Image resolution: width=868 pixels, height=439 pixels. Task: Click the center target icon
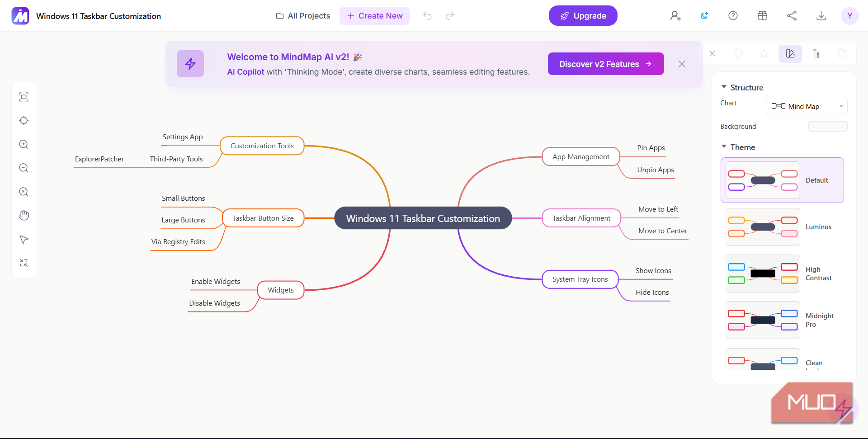(x=24, y=120)
